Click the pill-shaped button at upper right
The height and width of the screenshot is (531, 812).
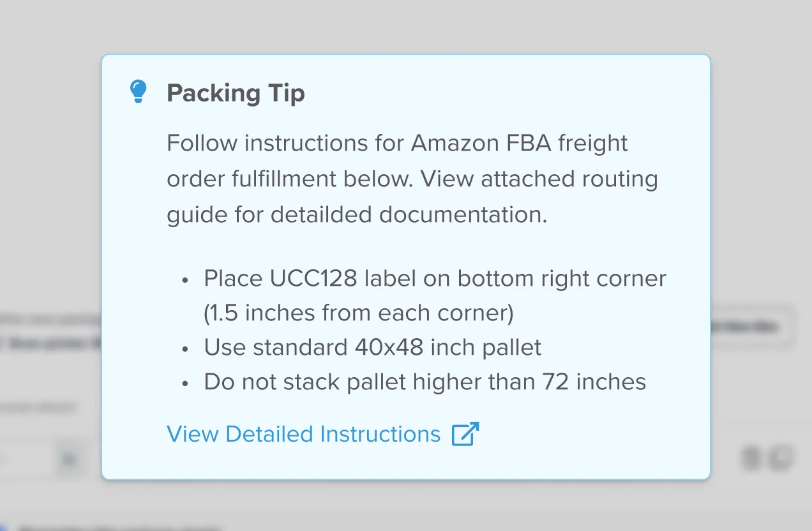[753, 327]
